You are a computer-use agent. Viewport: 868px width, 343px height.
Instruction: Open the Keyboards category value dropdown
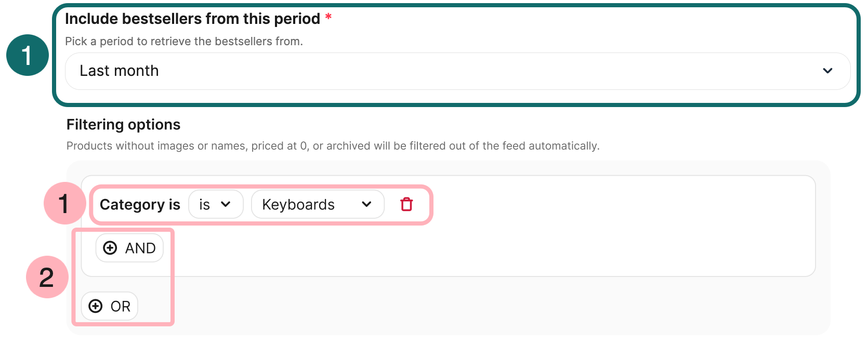tap(317, 204)
